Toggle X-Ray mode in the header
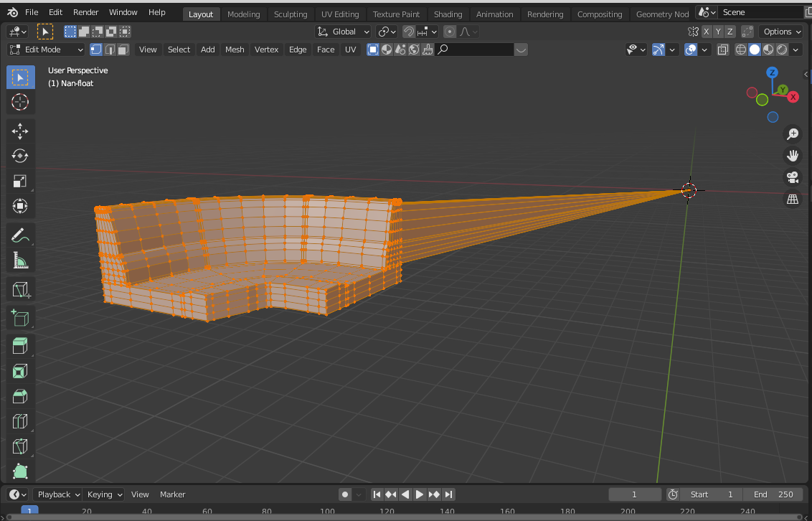 coord(722,49)
